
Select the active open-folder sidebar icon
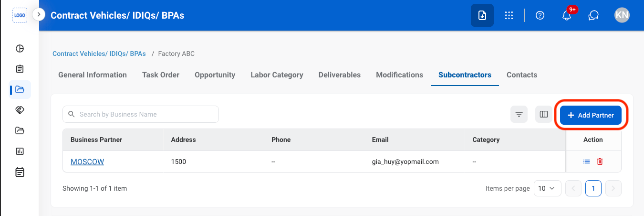(20, 89)
